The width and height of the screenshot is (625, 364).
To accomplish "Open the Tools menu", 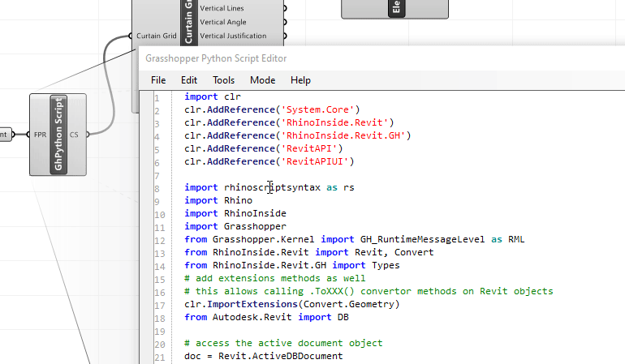I will coord(223,80).
